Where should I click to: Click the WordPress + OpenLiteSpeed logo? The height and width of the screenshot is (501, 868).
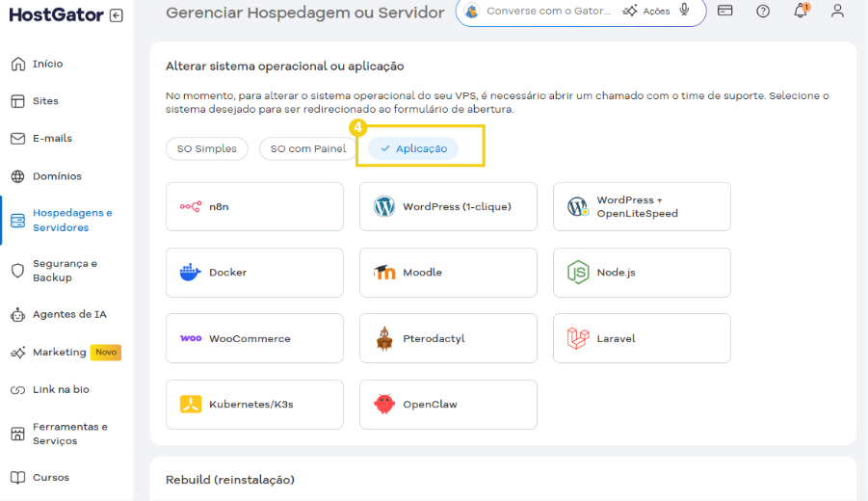(578, 206)
